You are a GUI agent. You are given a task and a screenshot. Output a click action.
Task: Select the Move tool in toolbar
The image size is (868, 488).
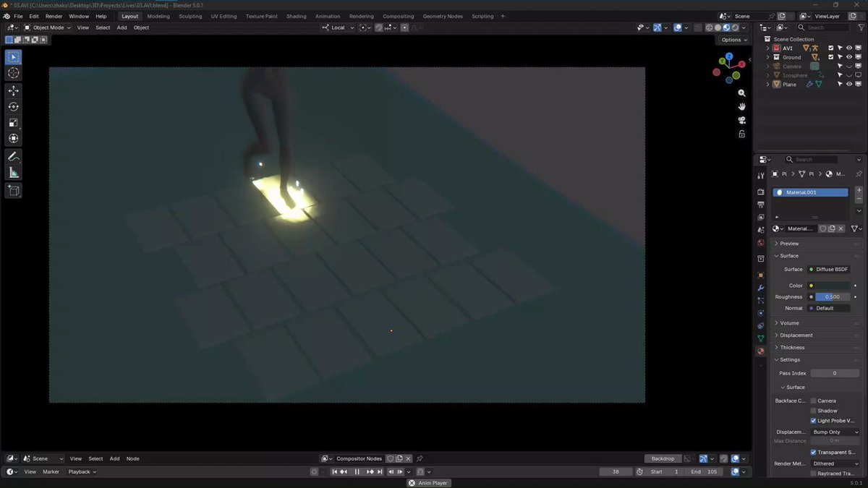click(14, 90)
